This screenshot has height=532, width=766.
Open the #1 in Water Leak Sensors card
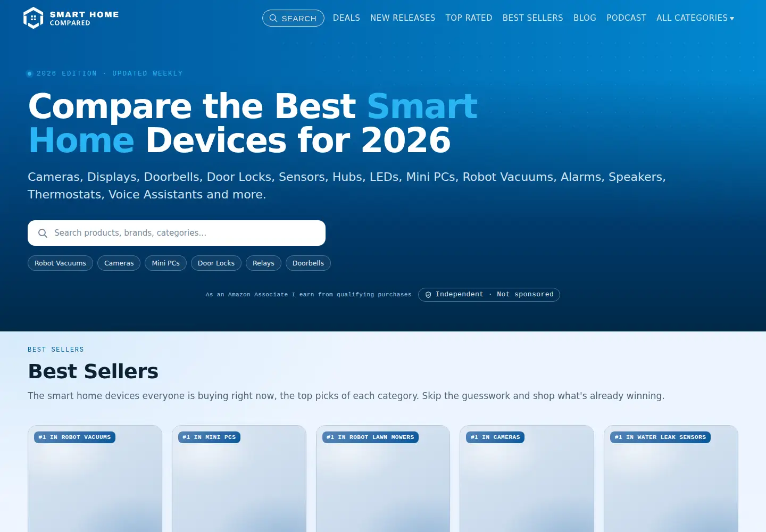pyautogui.click(x=671, y=478)
